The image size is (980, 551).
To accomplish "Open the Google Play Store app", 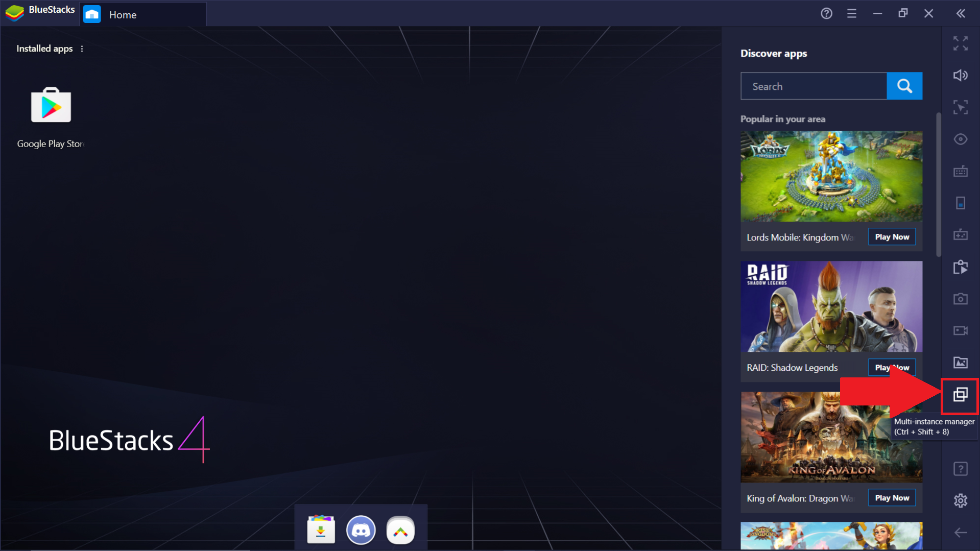I will 51,105.
